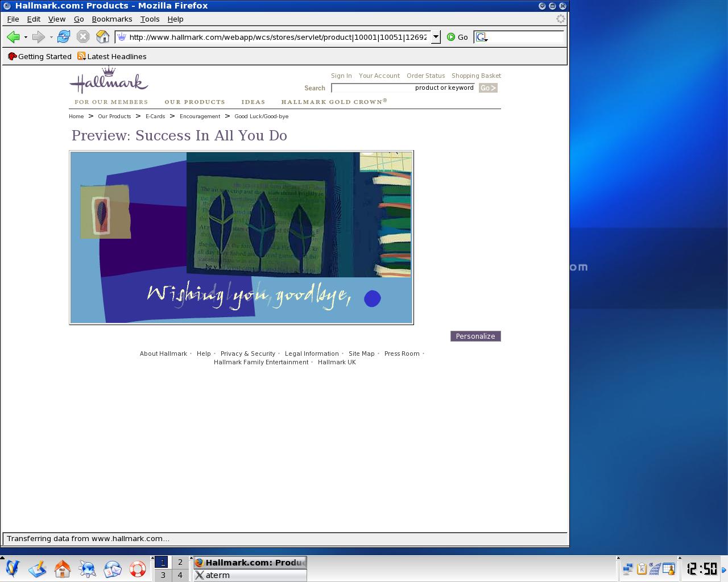Image resolution: width=728 pixels, height=582 pixels.
Task: Switch to virtual desktop 4
Action: 180,575
